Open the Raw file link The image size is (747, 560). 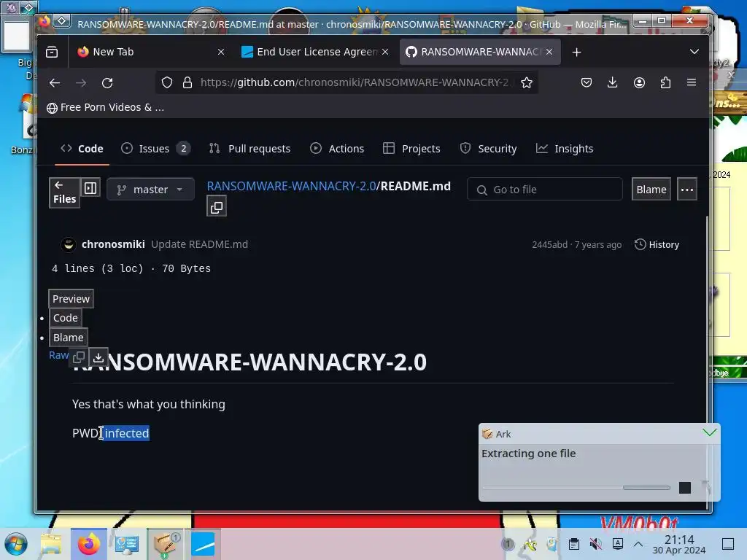coord(58,355)
